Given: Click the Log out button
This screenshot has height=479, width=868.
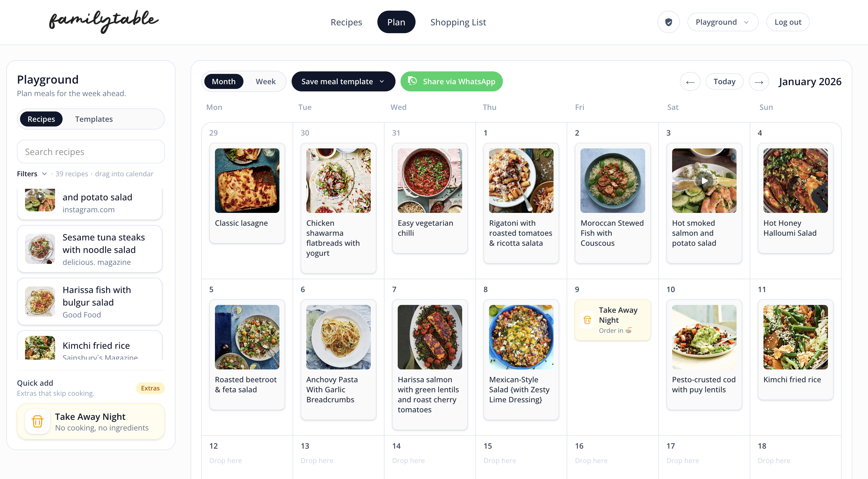Looking at the screenshot, I should coord(788,22).
